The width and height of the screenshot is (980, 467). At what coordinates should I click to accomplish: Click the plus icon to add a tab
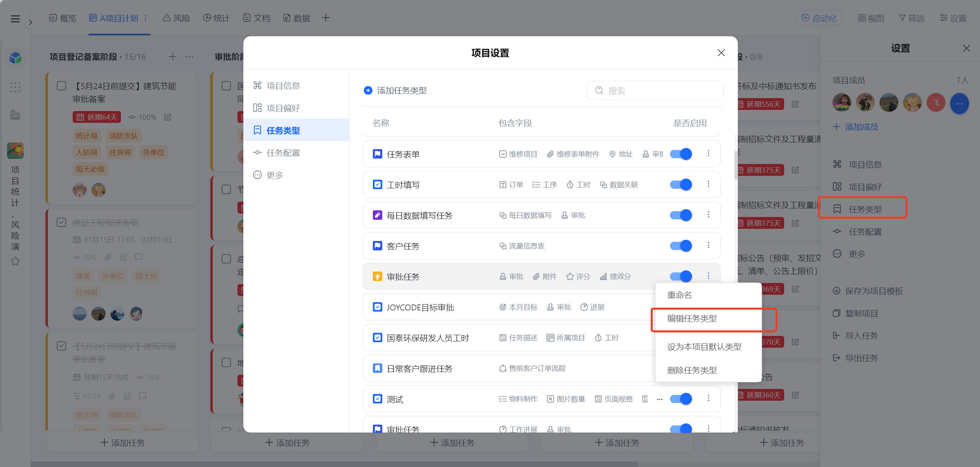pos(325,18)
